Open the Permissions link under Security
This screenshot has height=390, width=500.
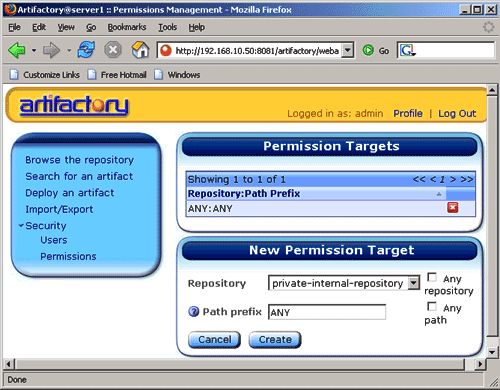68,256
